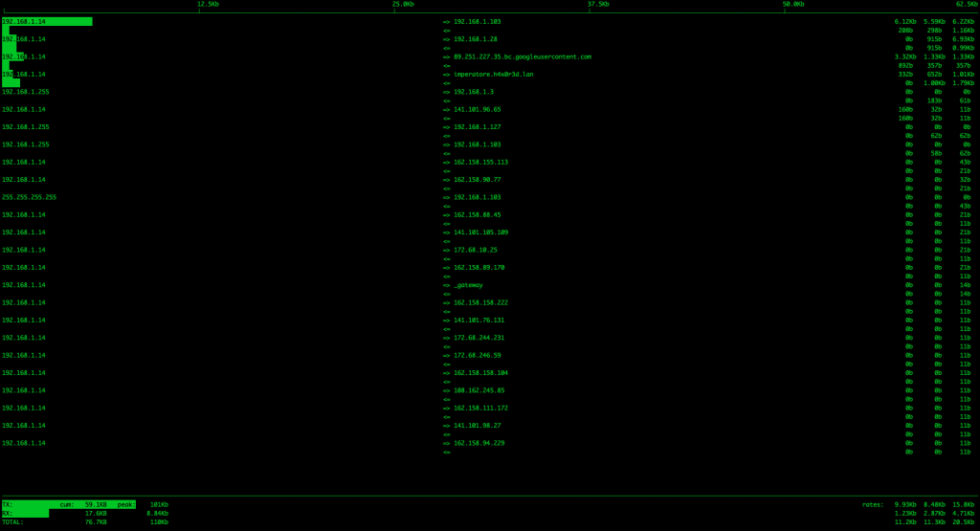This screenshot has height=531, width=980.
Task: Select destination 162.158.90.77
Action: (x=477, y=180)
